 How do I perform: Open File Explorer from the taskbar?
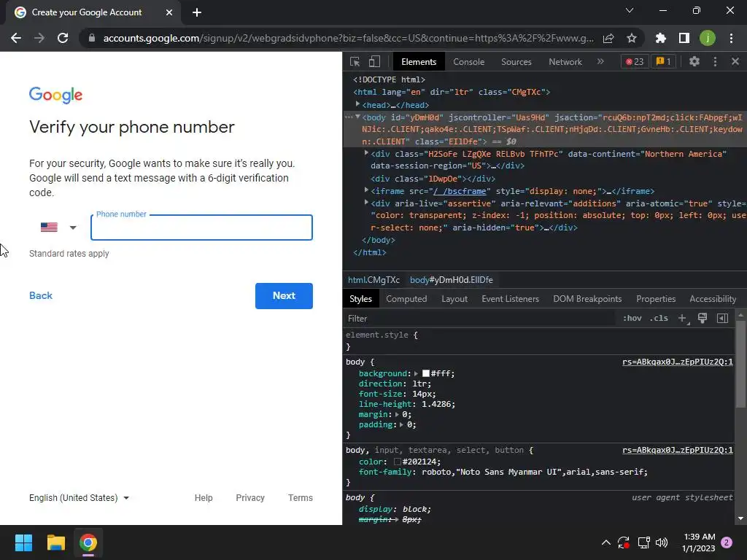coord(55,542)
